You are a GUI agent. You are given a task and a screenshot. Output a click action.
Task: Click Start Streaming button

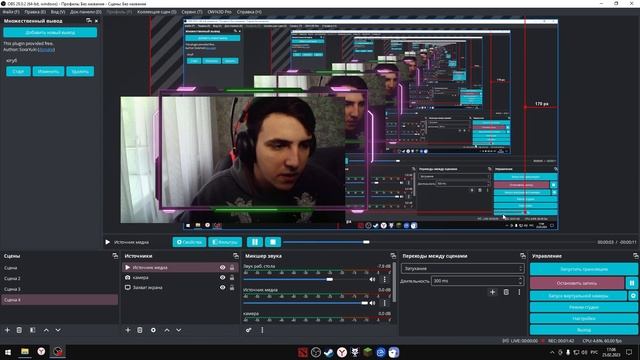(584, 269)
